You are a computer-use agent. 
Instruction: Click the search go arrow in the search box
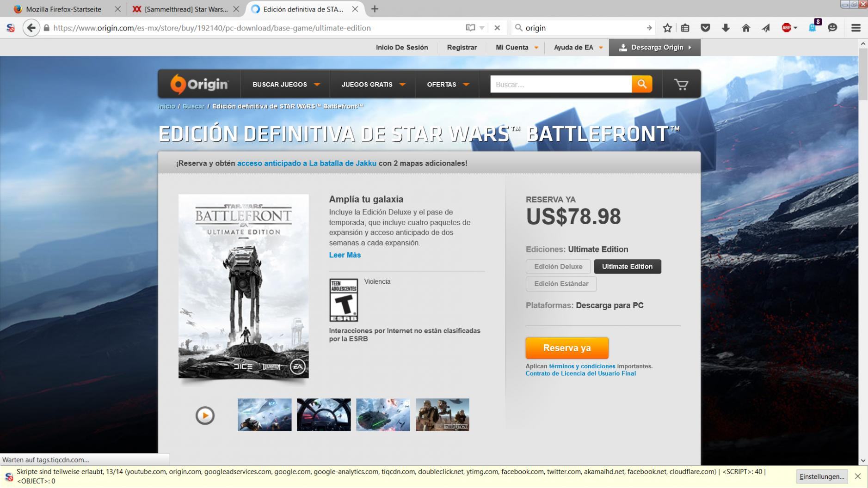tap(649, 28)
